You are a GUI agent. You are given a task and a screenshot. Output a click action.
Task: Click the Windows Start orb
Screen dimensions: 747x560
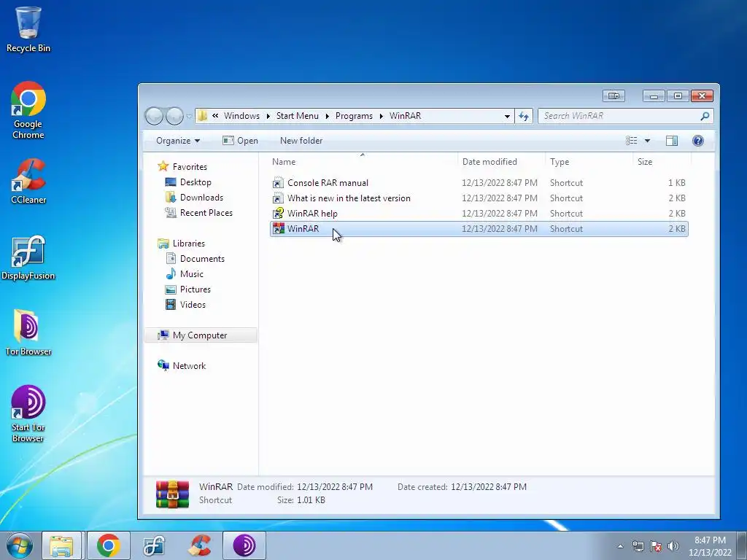[20, 545]
